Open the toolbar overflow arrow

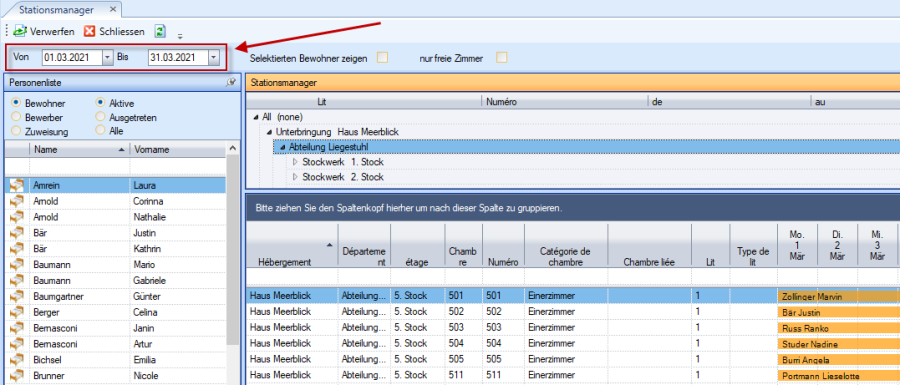point(180,36)
